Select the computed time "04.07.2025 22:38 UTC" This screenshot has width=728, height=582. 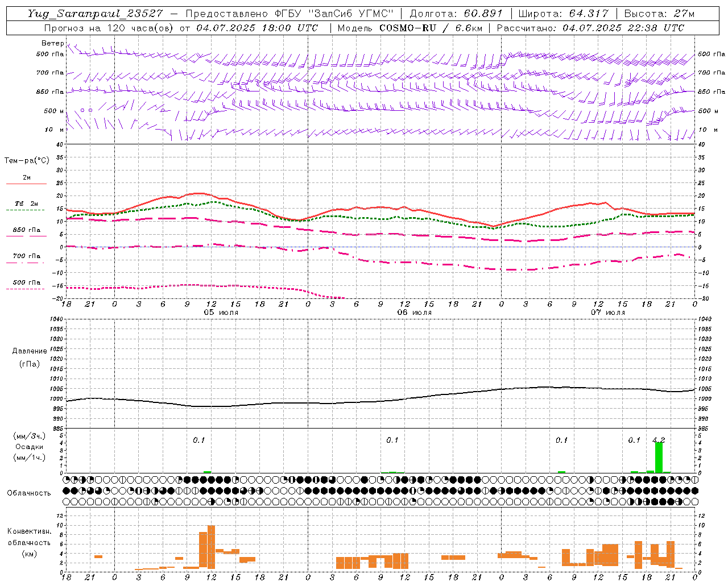(x=623, y=28)
